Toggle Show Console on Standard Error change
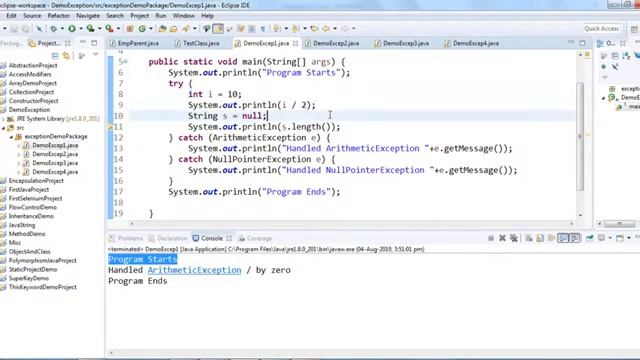The width and height of the screenshot is (640, 360). tap(574, 238)
